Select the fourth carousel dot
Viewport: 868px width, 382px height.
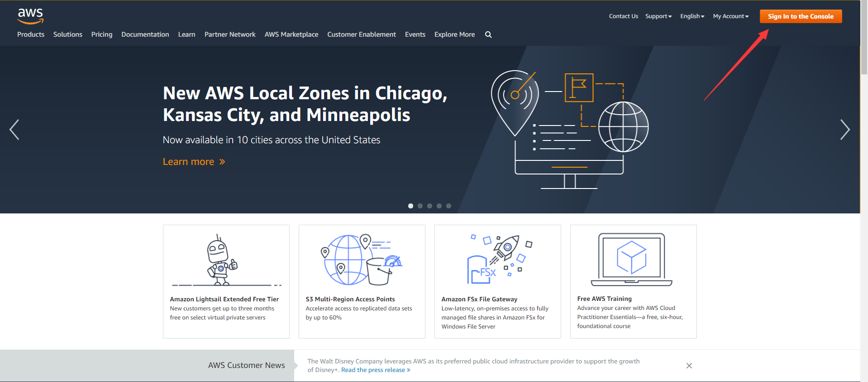[439, 206]
